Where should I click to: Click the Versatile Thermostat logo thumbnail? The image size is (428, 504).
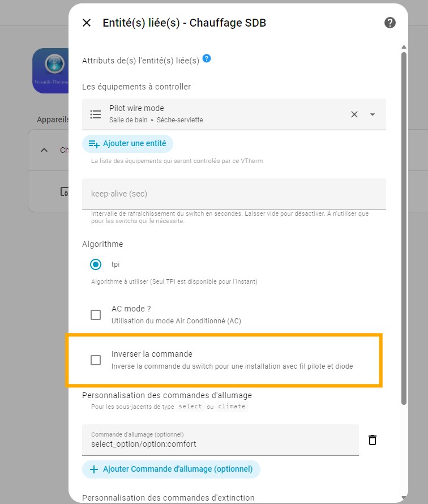coord(50,71)
